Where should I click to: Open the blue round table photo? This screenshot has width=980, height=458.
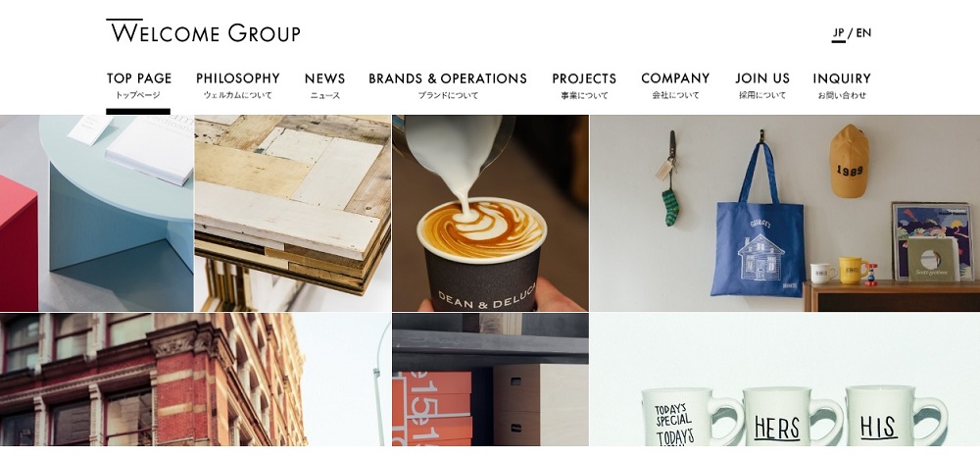(97, 213)
